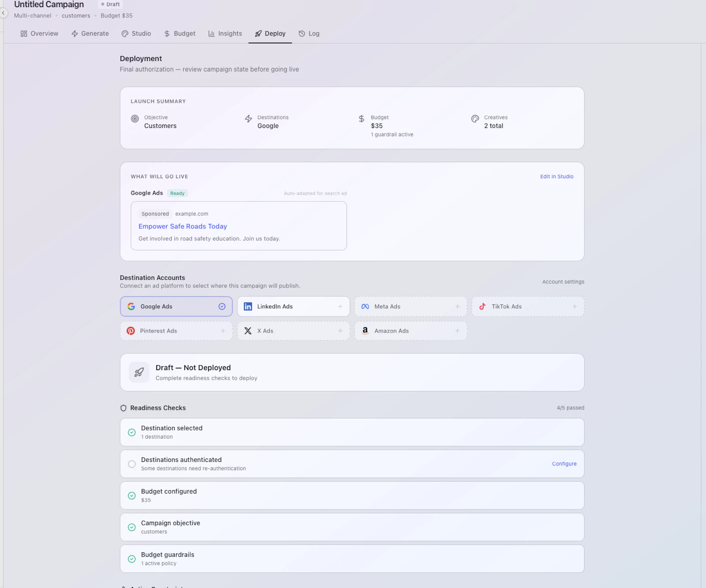Click the plus on Pinterest Ads

223,331
